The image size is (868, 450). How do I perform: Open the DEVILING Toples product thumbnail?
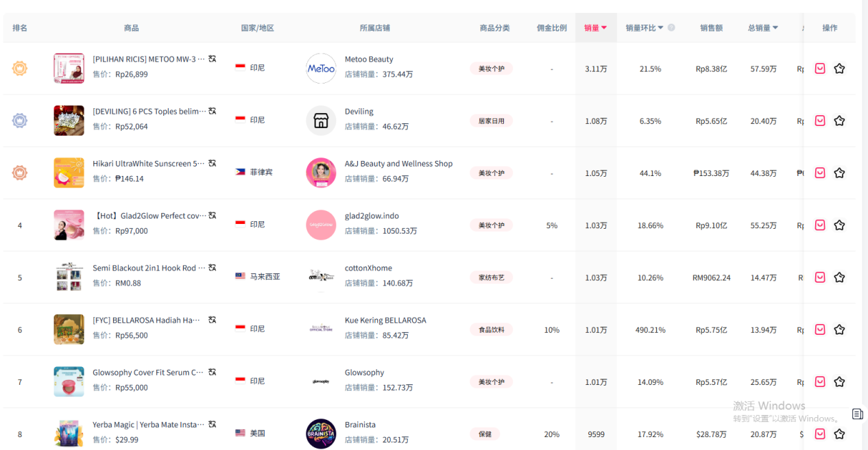point(69,121)
